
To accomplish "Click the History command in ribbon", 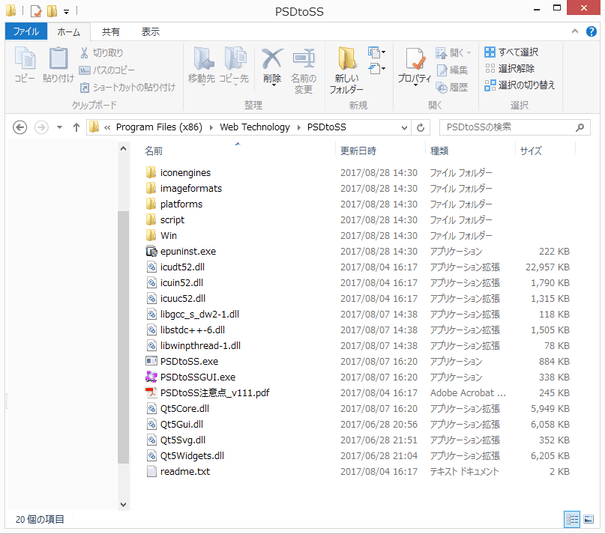I will coord(452,88).
